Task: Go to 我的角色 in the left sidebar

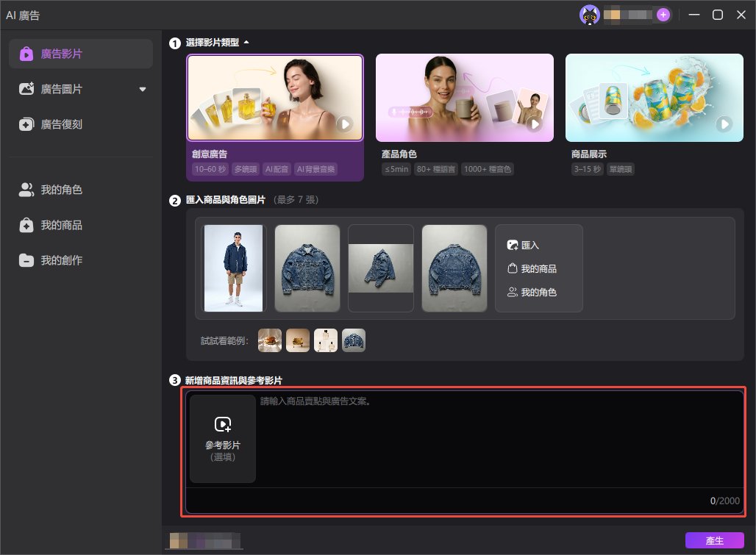Action: click(x=81, y=190)
